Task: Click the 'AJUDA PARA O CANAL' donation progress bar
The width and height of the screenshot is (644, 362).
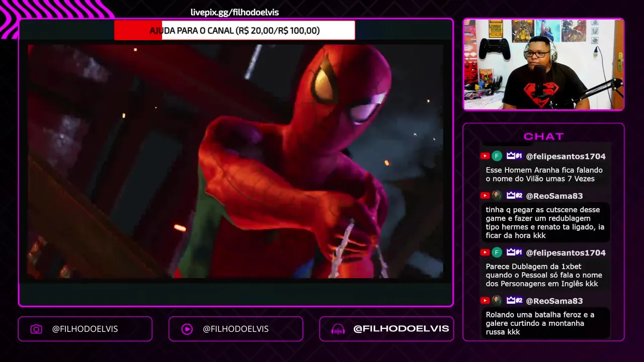Action: (234, 30)
